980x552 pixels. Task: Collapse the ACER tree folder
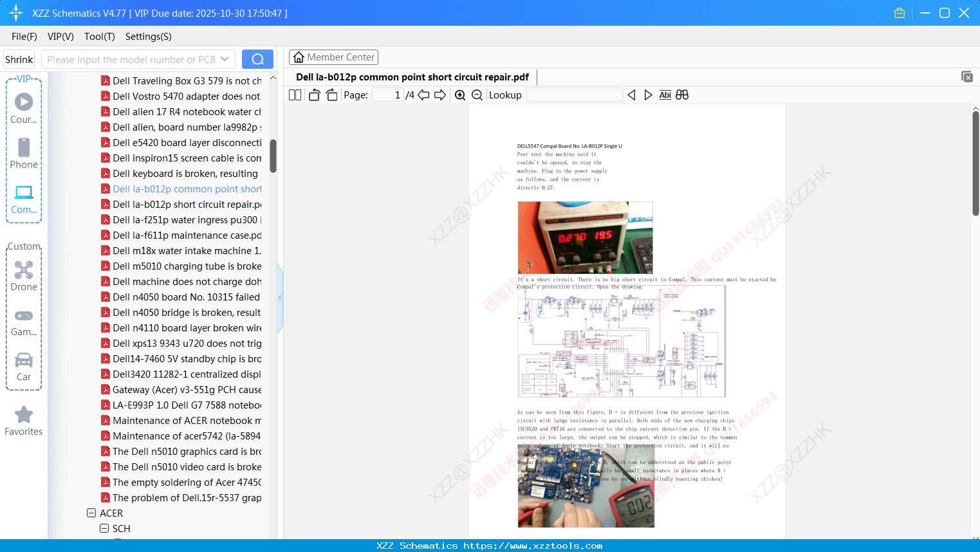pyautogui.click(x=91, y=513)
